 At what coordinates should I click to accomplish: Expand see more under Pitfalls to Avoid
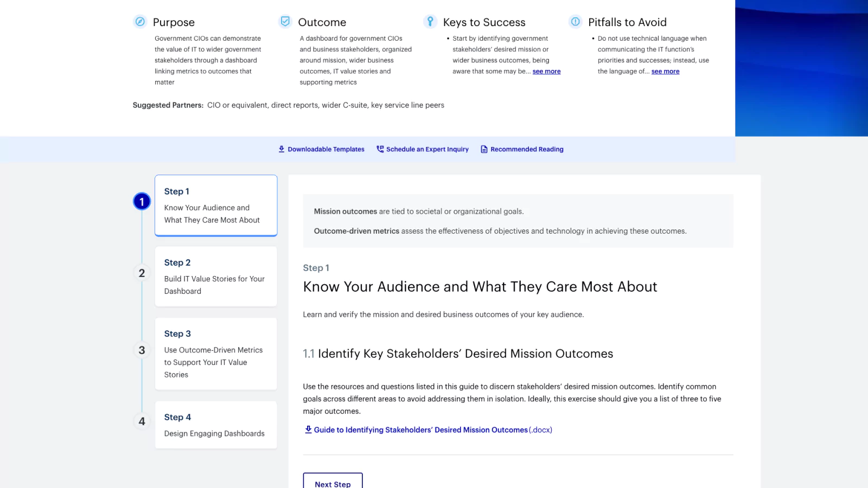[665, 71]
